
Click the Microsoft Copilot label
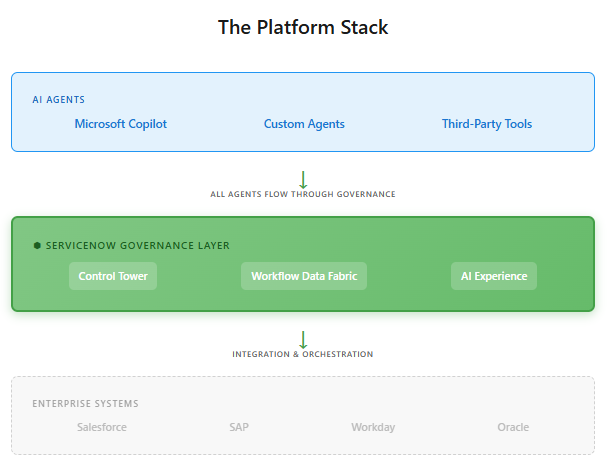(x=121, y=124)
